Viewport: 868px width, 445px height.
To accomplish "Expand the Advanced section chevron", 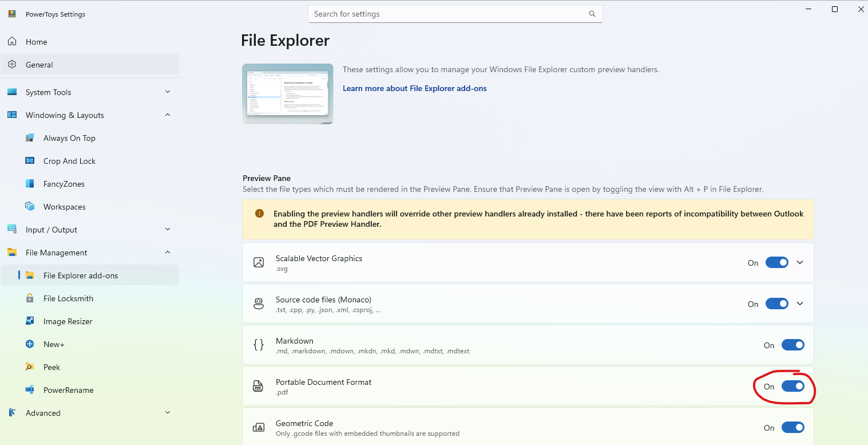I will pos(168,413).
